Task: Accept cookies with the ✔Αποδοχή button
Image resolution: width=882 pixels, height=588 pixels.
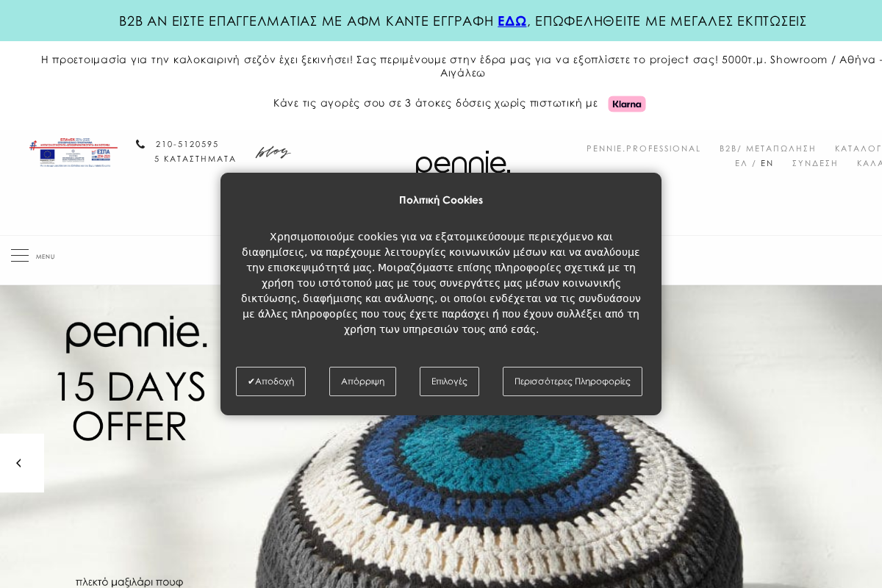Action: [x=270, y=381]
